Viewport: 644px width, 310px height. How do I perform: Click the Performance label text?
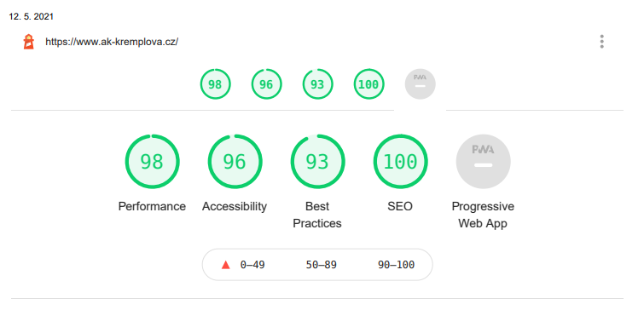tap(152, 206)
